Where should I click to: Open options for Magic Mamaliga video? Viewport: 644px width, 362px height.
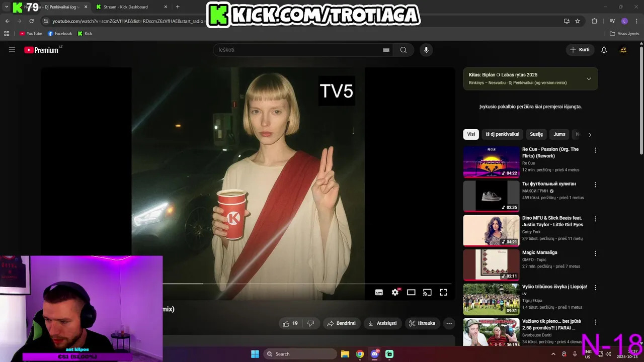click(595, 253)
